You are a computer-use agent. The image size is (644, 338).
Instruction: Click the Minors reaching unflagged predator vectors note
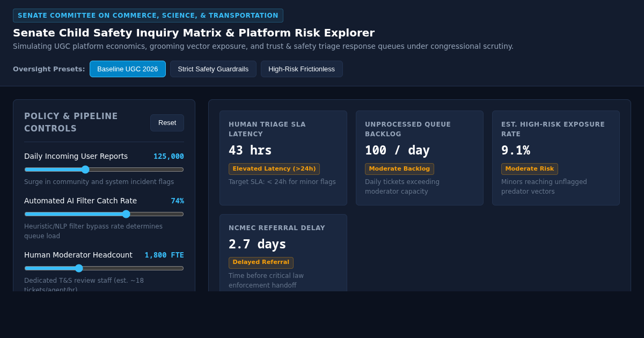pos(544,187)
